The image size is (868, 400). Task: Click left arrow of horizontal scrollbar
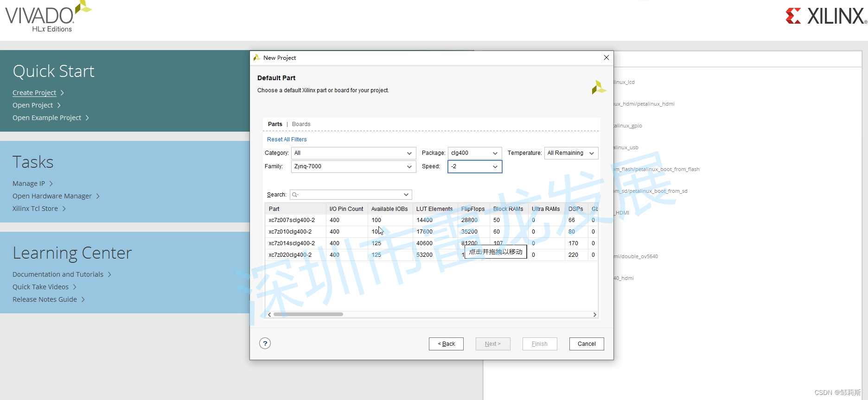pyautogui.click(x=269, y=314)
